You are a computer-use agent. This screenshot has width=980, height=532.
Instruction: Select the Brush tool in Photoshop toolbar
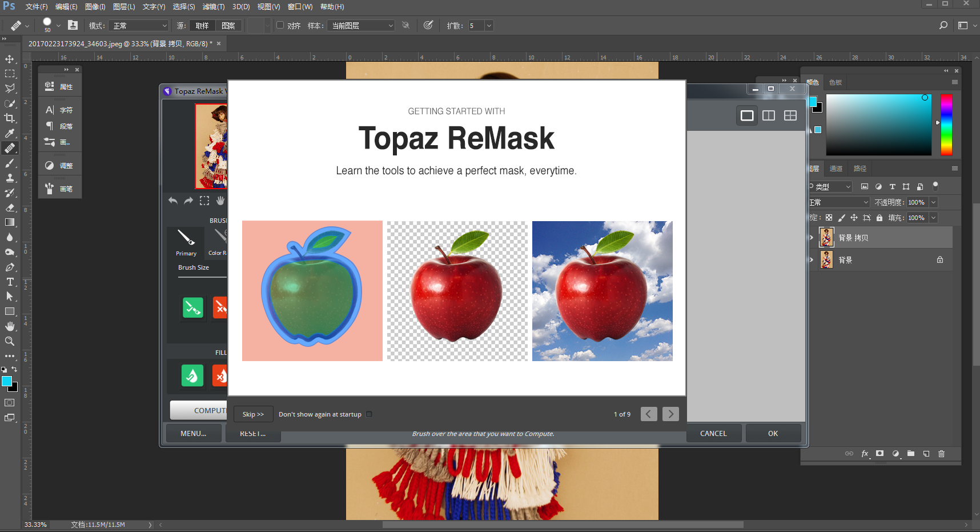10,163
